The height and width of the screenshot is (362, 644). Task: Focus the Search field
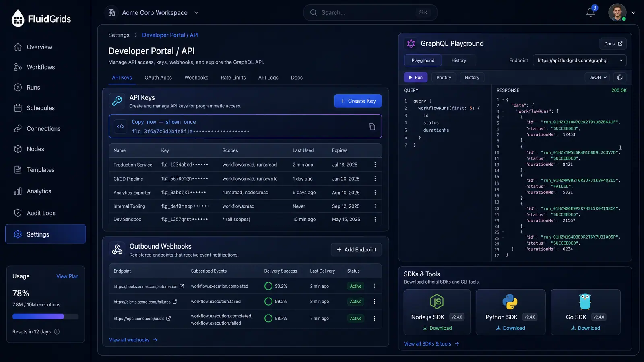[x=370, y=12]
